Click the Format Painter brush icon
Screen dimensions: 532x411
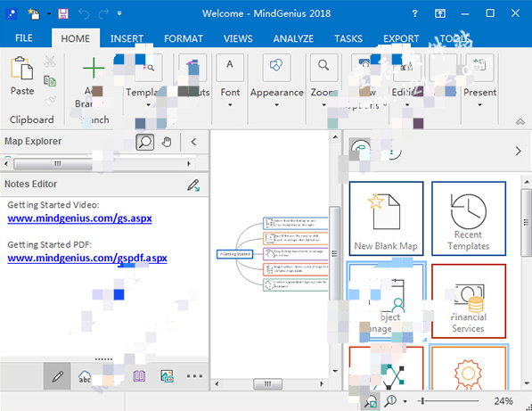(50, 101)
